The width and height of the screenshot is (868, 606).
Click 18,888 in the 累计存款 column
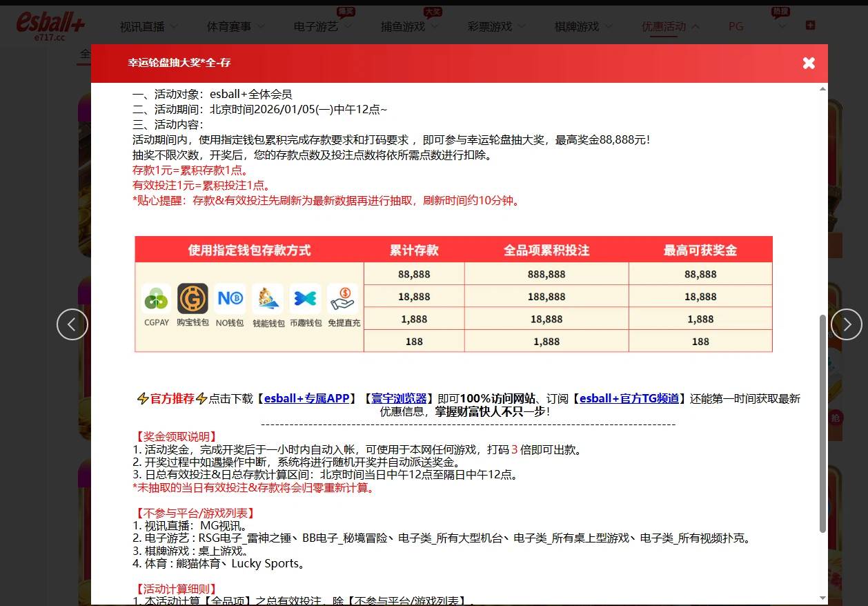[414, 297]
